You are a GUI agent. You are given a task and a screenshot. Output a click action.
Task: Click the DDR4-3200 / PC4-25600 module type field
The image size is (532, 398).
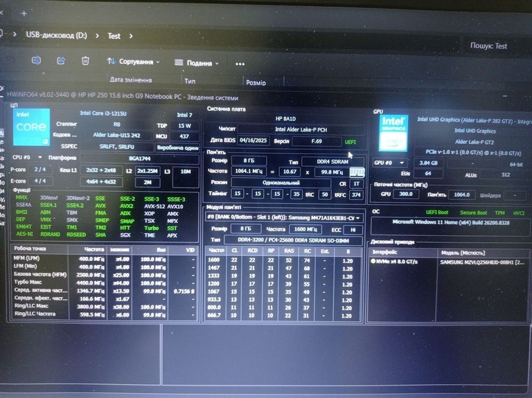point(294,240)
